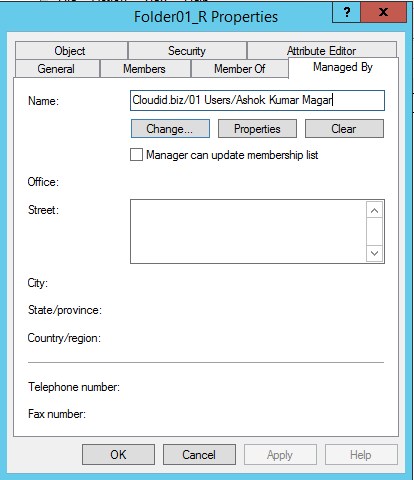
Task: Open the Security tab
Action: pos(187,51)
